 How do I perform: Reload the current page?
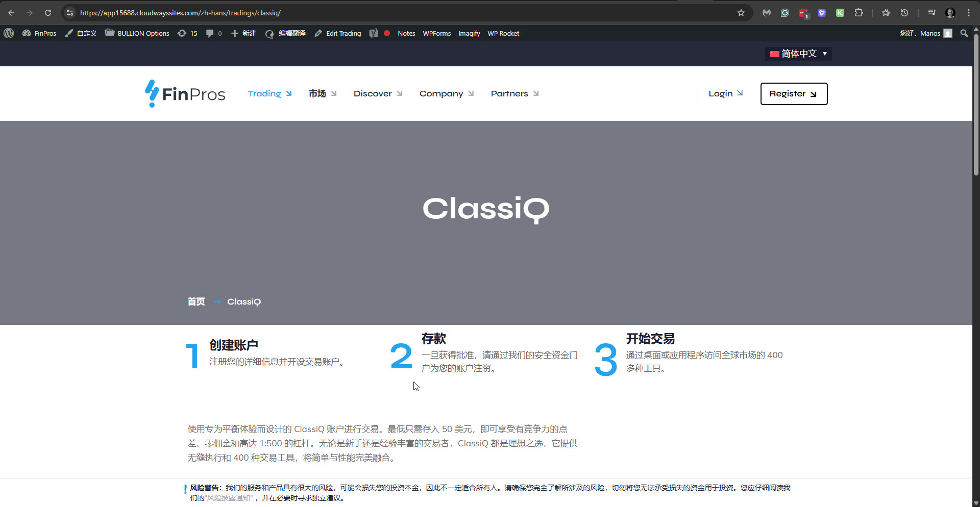click(48, 13)
